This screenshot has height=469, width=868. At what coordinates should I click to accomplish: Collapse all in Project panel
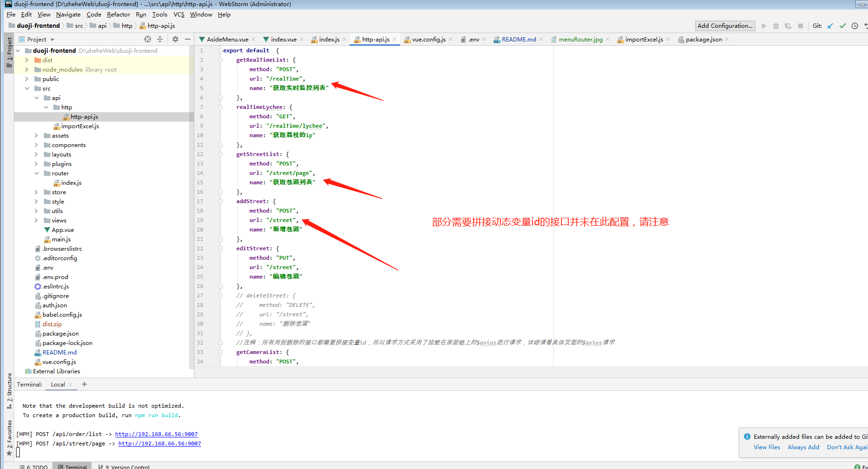[x=160, y=39]
